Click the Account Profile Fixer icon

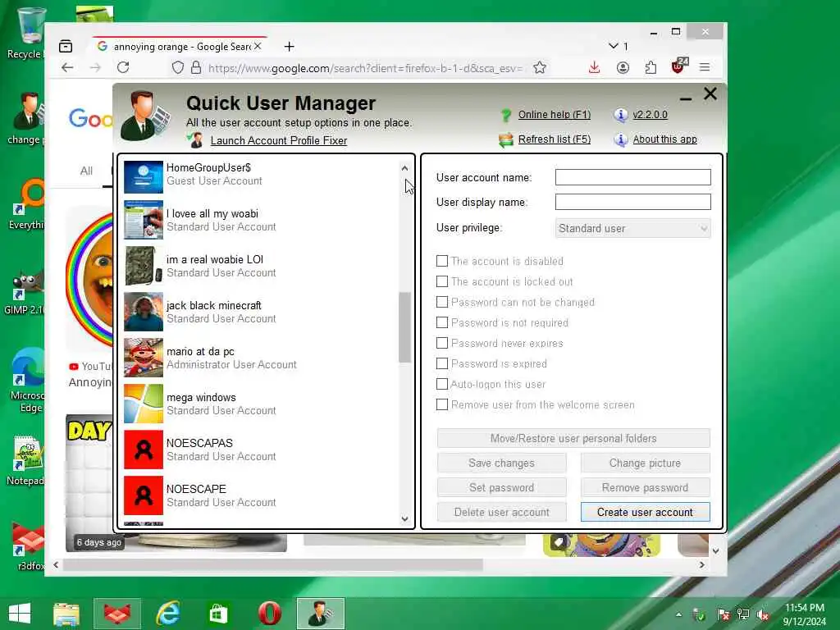point(195,140)
